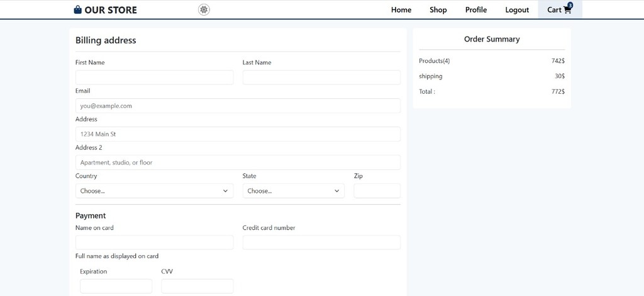644x296 pixels.
Task: Focus the CVV input box
Action: 197,286
